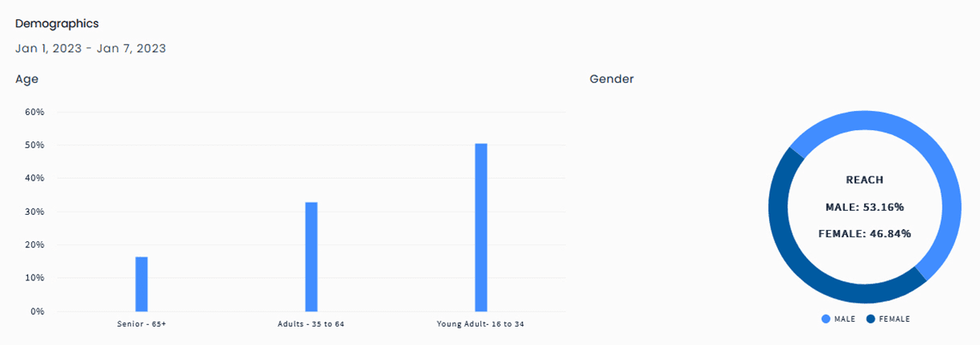Click the REACH label inside the donut
The height and width of the screenshot is (345, 980).
[x=865, y=180]
